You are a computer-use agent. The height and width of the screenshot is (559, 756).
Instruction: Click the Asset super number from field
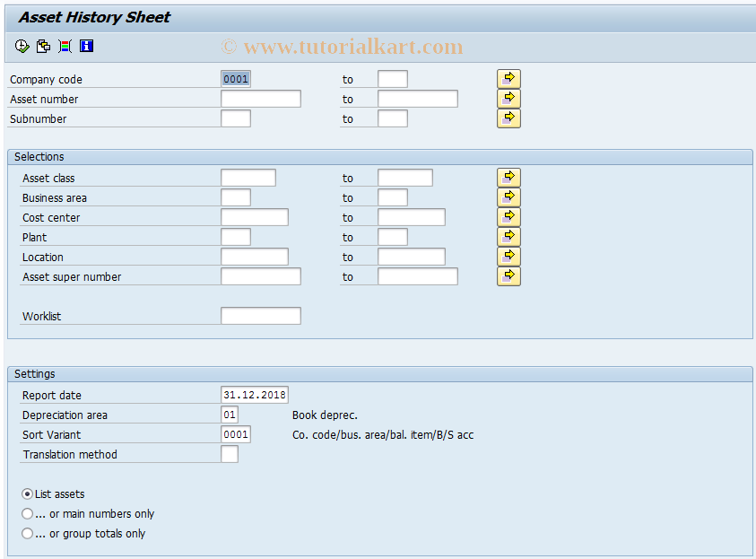(261, 277)
